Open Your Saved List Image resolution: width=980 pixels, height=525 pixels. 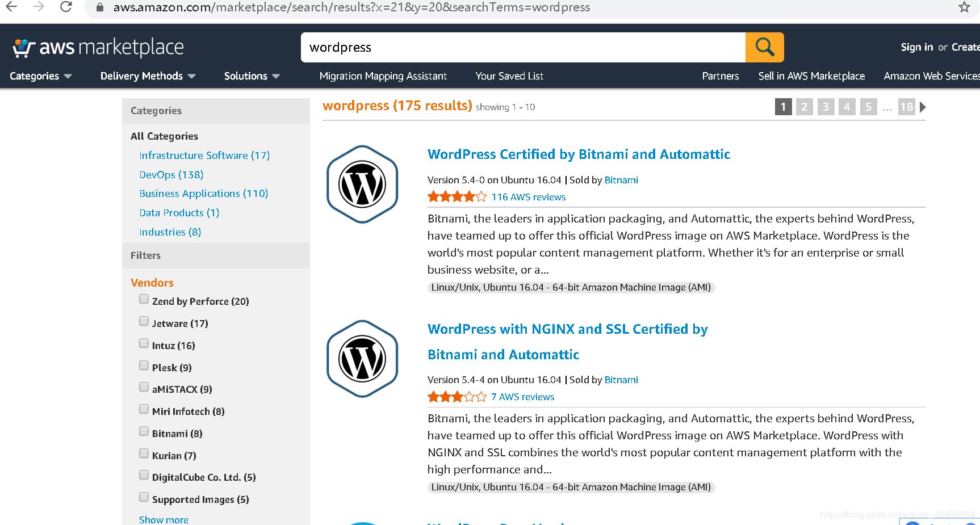[509, 76]
